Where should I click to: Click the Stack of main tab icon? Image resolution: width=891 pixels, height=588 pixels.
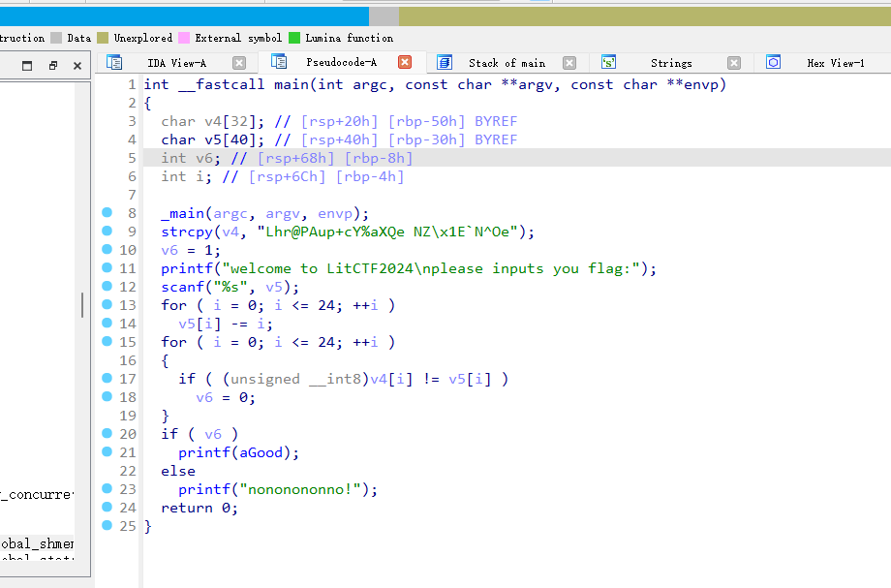(x=444, y=61)
